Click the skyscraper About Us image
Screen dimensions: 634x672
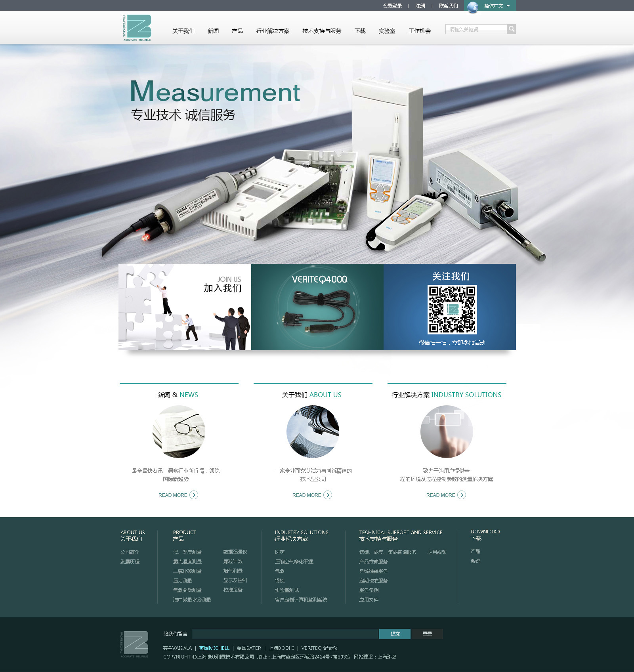coord(313,431)
